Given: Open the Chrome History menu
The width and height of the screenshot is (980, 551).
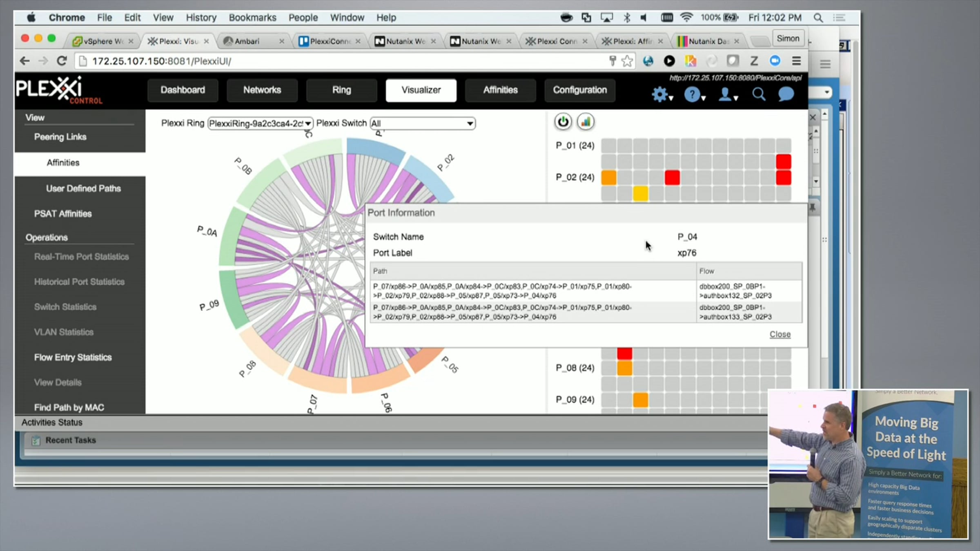Looking at the screenshot, I should pyautogui.click(x=201, y=18).
